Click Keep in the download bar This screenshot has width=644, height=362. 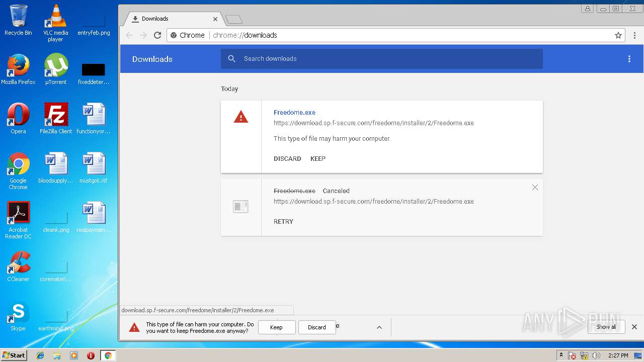click(276, 327)
